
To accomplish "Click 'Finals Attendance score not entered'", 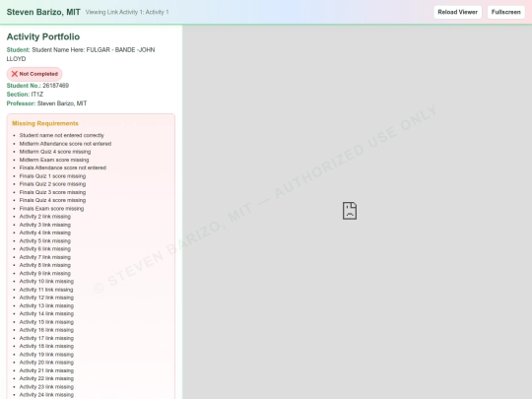I will pos(63,167).
